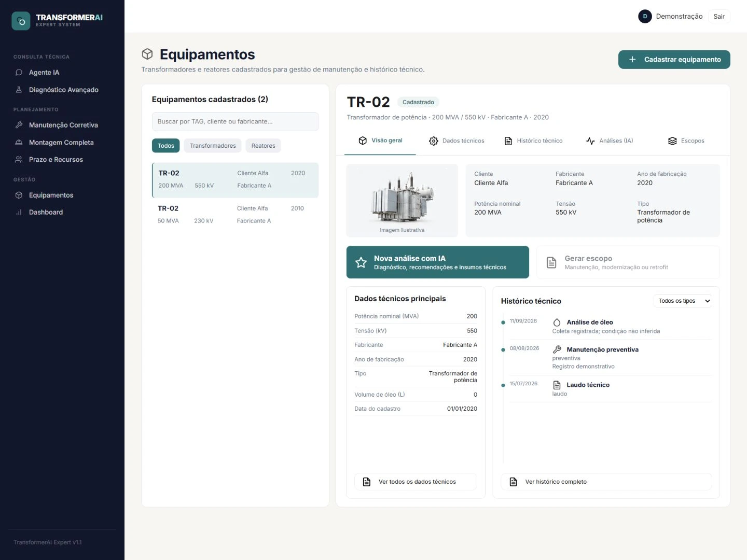Filter list by Reatores
This screenshot has width=747, height=560.
point(264,146)
